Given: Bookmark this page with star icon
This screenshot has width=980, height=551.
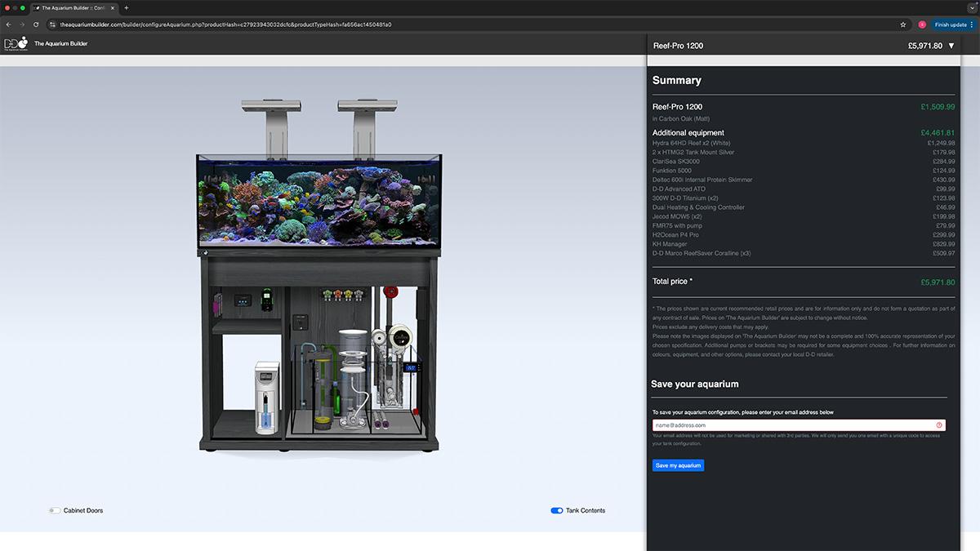Looking at the screenshot, I should [902, 24].
